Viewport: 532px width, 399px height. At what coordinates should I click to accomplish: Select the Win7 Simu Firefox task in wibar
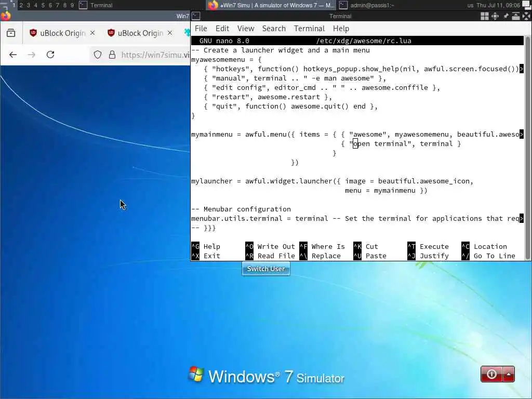click(271, 5)
